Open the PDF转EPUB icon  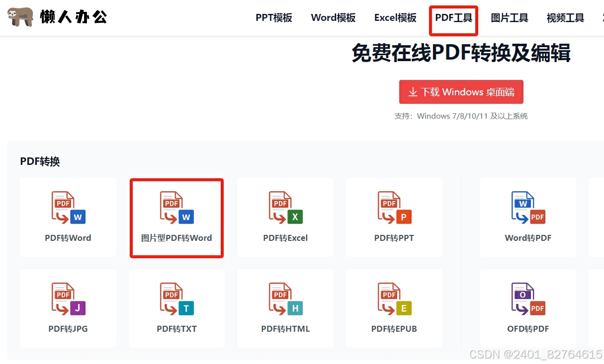[x=394, y=299]
